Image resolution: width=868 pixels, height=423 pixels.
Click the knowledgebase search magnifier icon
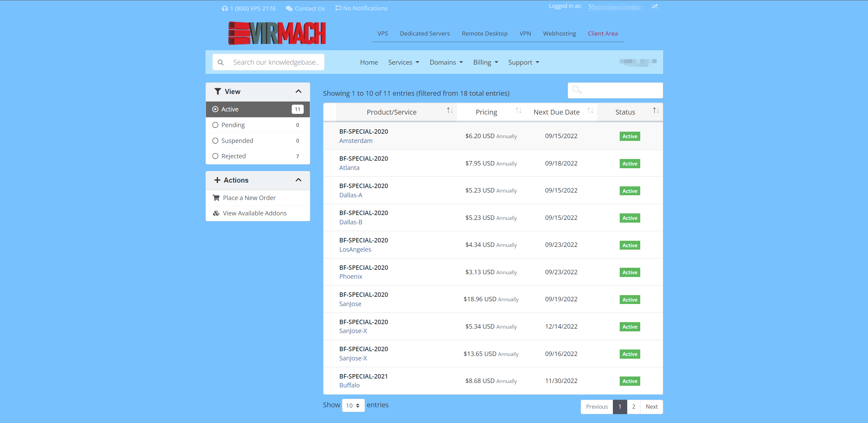click(x=221, y=62)
